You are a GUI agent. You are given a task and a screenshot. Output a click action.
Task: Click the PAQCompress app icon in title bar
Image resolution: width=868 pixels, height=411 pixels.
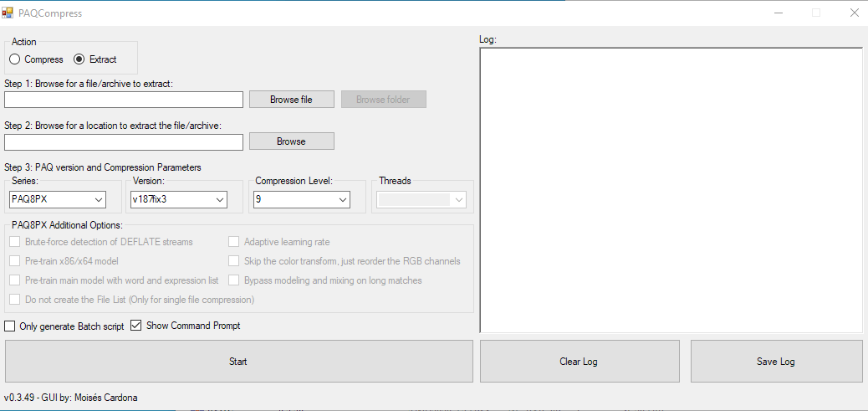[x=8, y=13]
